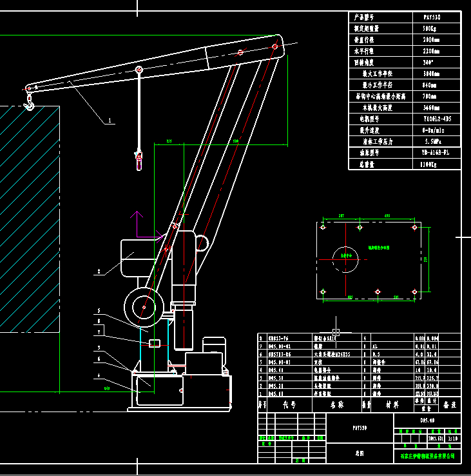
Task: Select the bottom-left bolt hole in base plate view
Action: pos(323,292)
